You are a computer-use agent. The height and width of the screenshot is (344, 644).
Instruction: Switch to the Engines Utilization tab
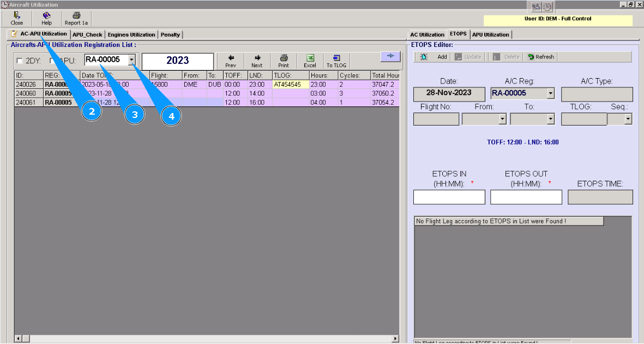click(x=131, y=34)
